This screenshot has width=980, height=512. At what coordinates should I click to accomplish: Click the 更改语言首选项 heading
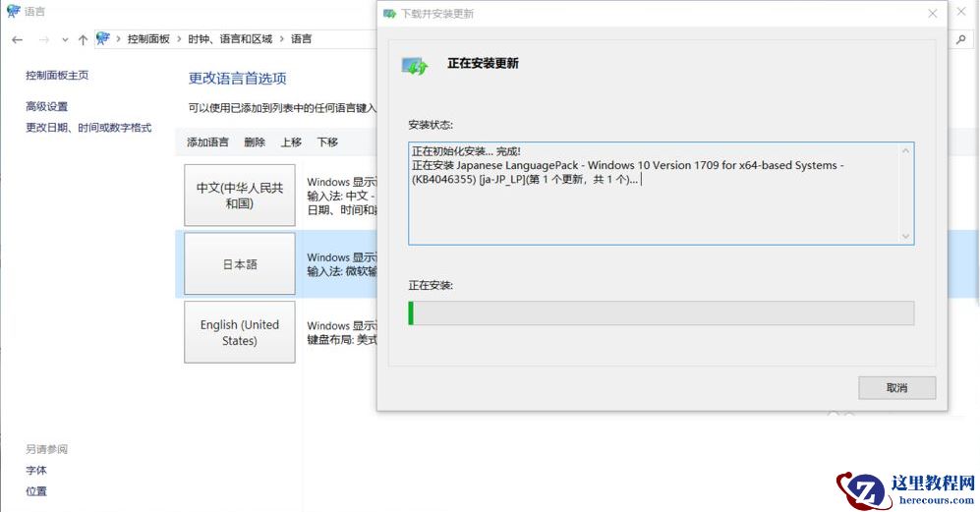238,79
